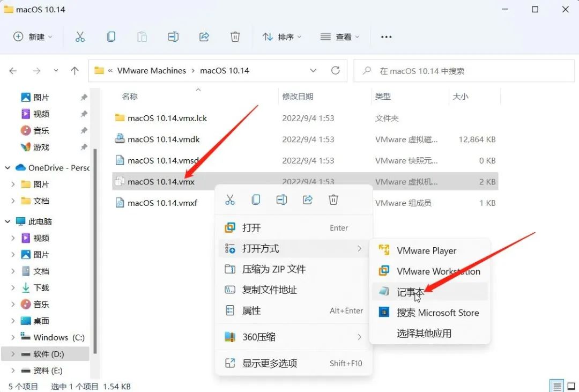The width and height of the screenshot is (579, 392).
Task: Select 游戏 in quick access
Action: (x=41, y=147)
